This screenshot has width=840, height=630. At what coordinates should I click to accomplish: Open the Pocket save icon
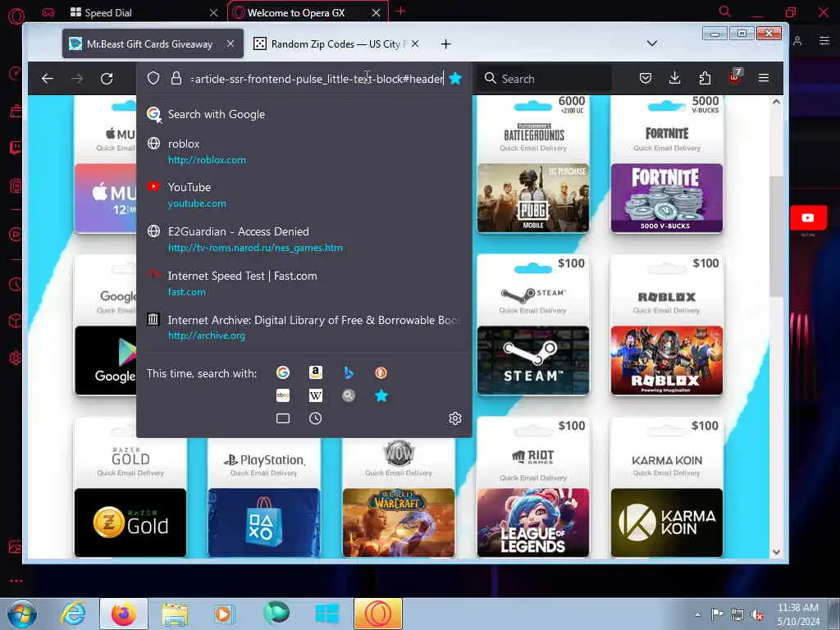coord(646,78)
